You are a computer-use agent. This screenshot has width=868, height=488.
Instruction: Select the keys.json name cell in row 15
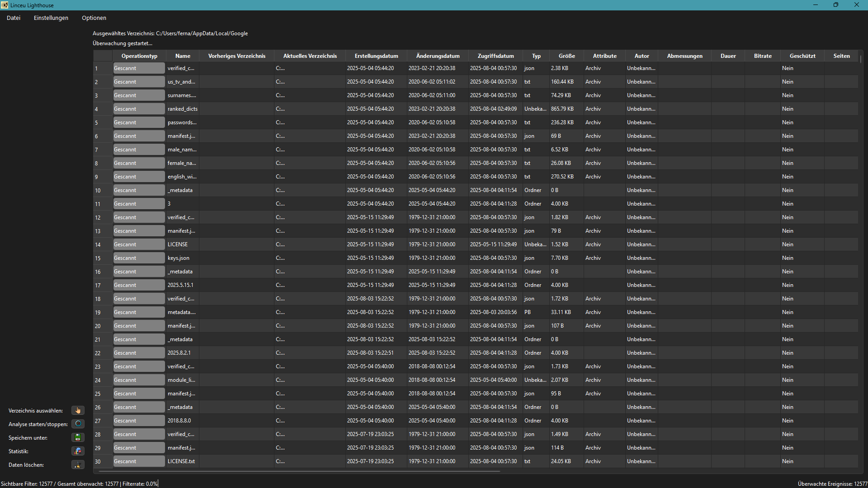click(x=179, y=258)
